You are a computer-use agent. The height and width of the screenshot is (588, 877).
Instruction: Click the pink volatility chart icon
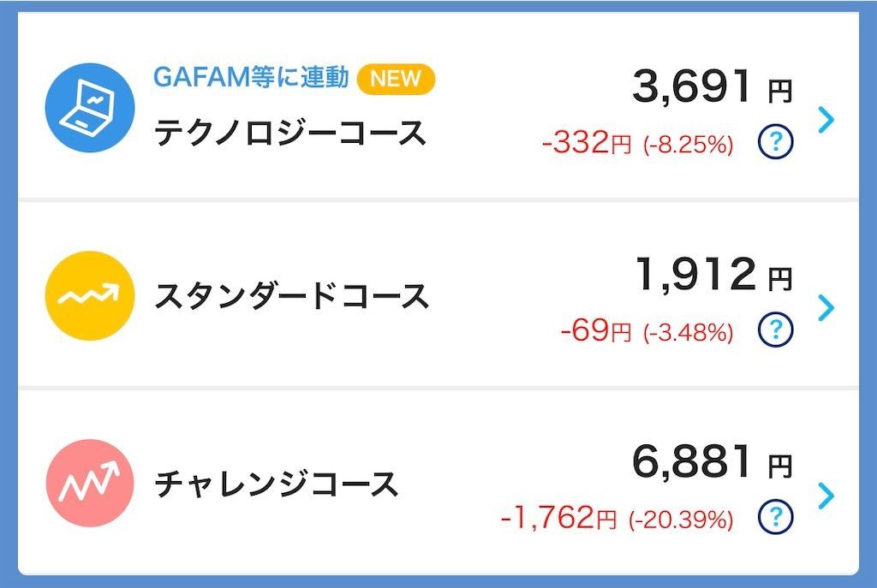pos(89,483)
